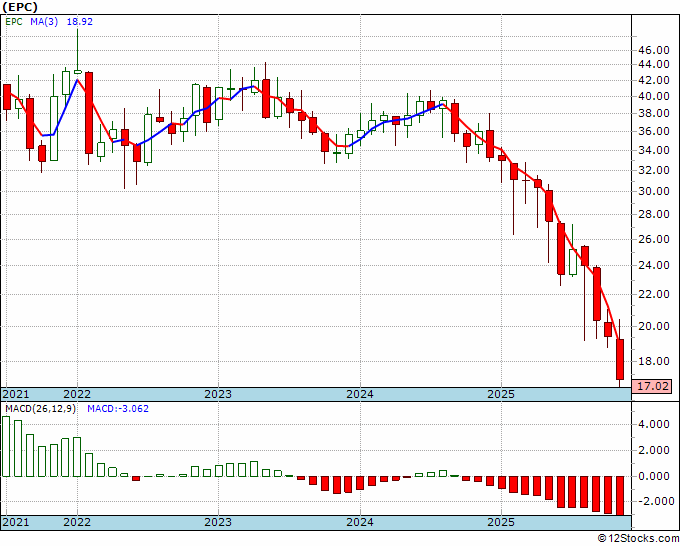Select the 38.00 price axis label
The image size is (680, 546).
[654, 113]
